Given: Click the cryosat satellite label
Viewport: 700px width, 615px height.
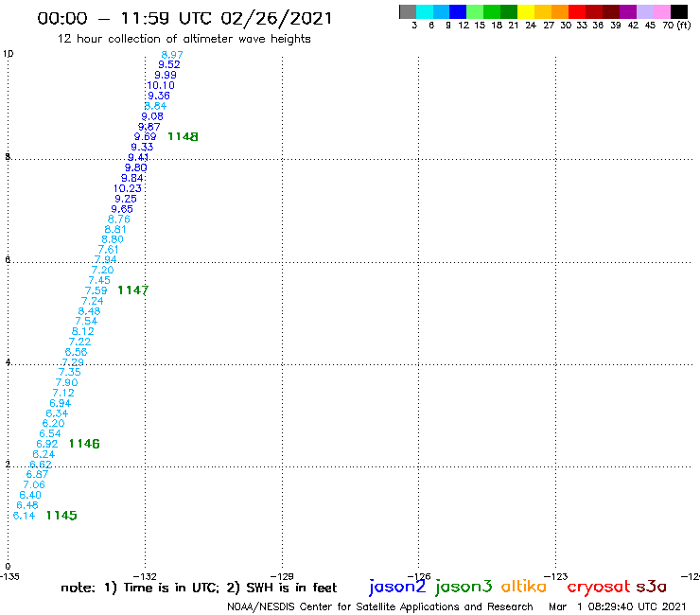Looking at the screenshot, I should coord(599,587).
